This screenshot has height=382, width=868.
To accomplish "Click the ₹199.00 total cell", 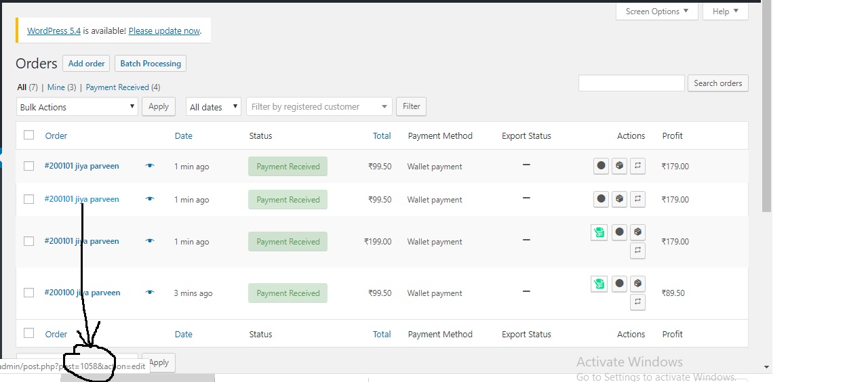I will (x=378, y=242).
